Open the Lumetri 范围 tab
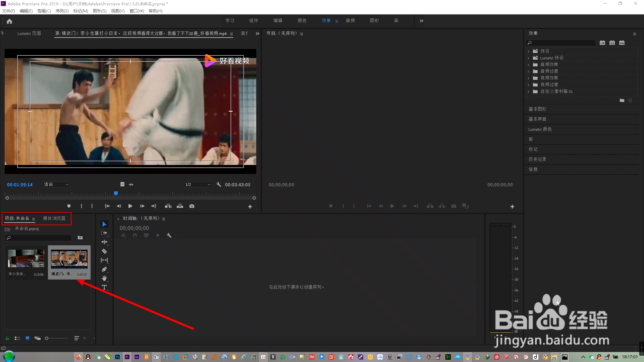This screenshot has width=644, height=362. click(x=29, y=34)
